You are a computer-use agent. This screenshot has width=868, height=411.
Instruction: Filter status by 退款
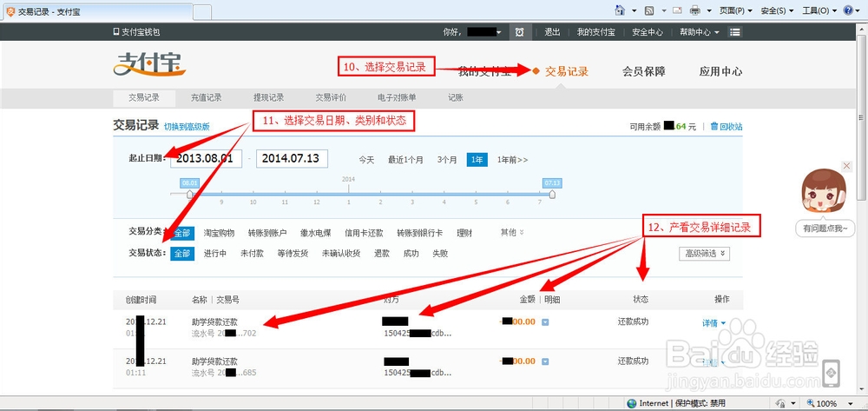(x=382, y=254)
